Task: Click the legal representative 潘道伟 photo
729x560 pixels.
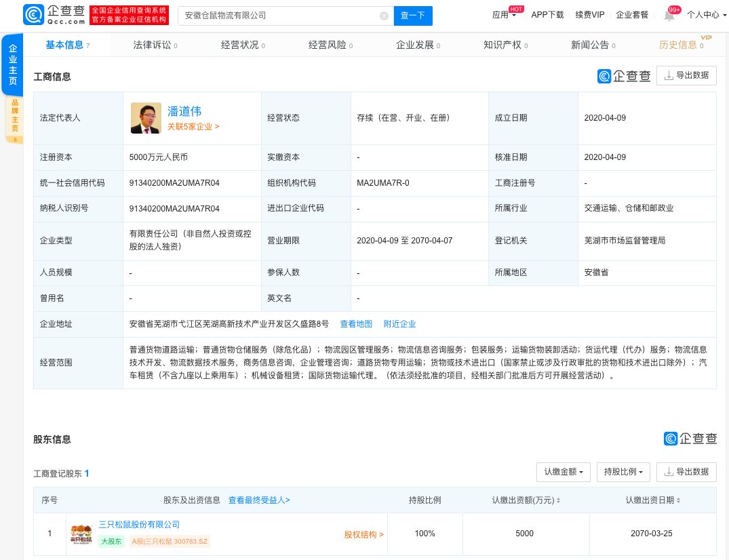Action: (x=146, y=118)
